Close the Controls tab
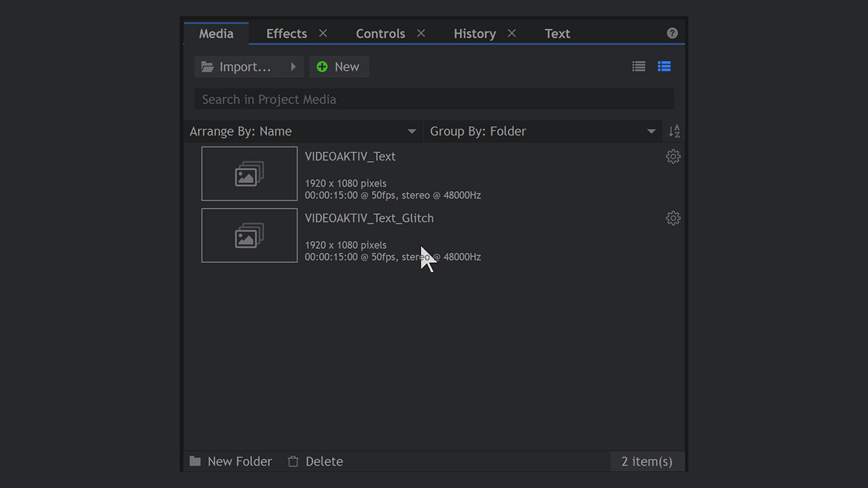 [x=421, y=33]
